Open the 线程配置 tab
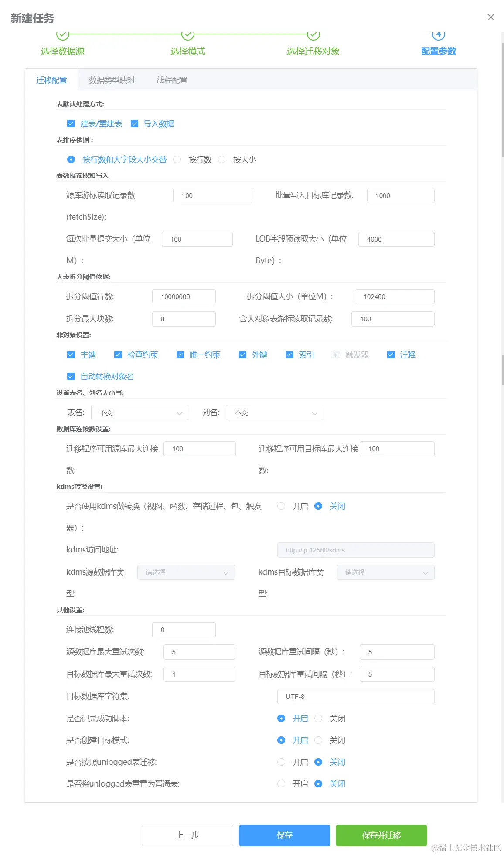Viewport: 504px width, 855px height. click(x=172, y=80)
